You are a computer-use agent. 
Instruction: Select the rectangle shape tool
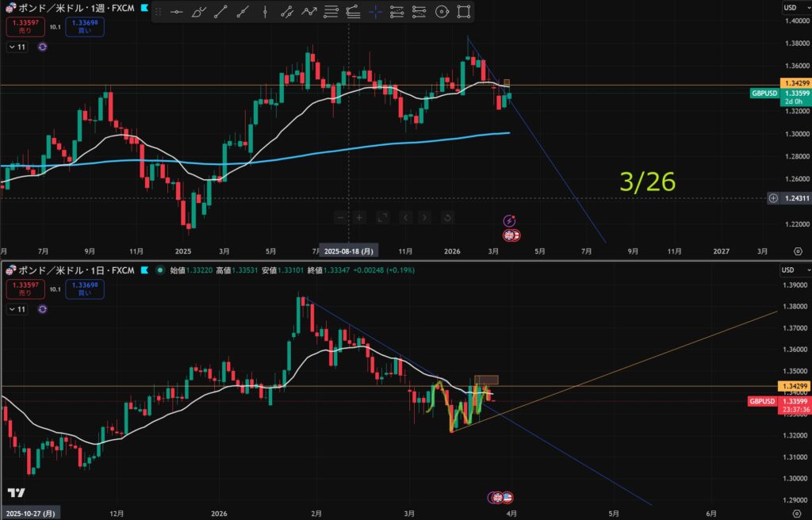464,12
